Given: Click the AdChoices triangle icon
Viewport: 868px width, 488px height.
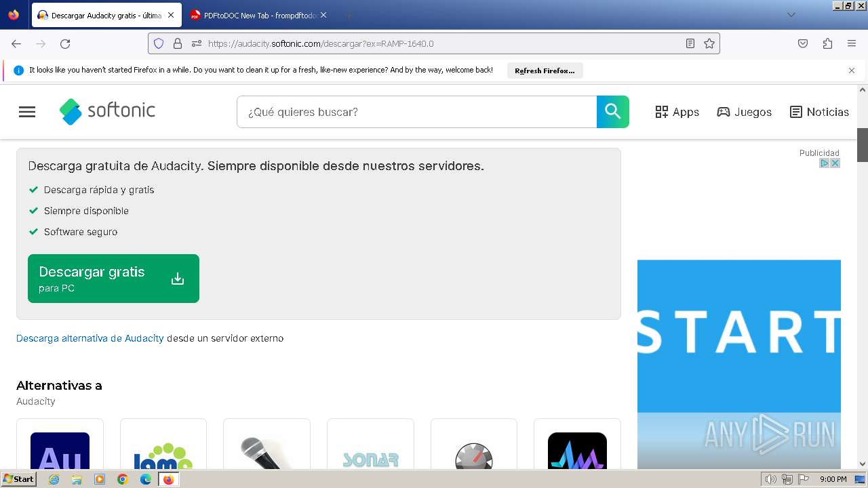Looking at the screenshot, I should pos(825,163).
